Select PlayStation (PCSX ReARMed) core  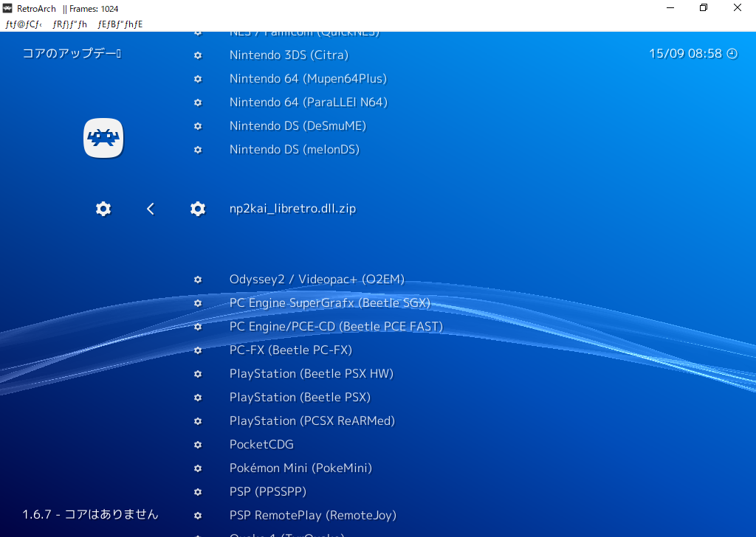click(312, 421)
